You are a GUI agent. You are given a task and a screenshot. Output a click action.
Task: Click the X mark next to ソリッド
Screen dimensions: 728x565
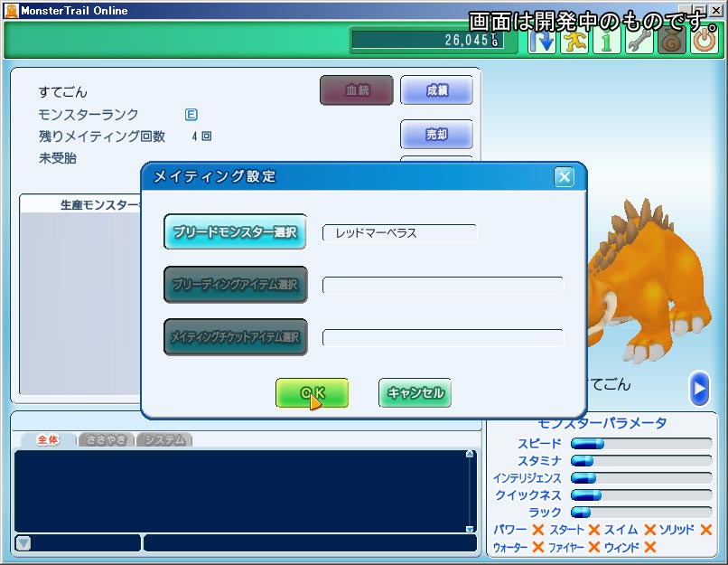coord(706,530)
